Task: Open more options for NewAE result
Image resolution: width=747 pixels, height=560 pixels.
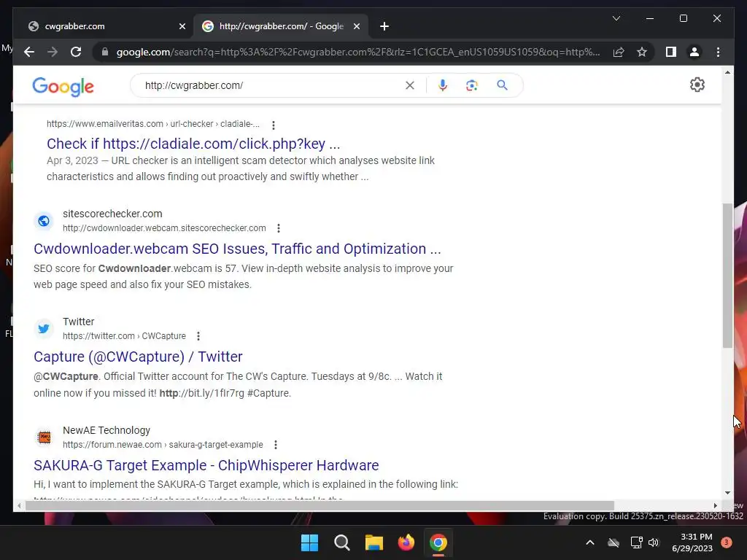Action: (x=276, y=445)
